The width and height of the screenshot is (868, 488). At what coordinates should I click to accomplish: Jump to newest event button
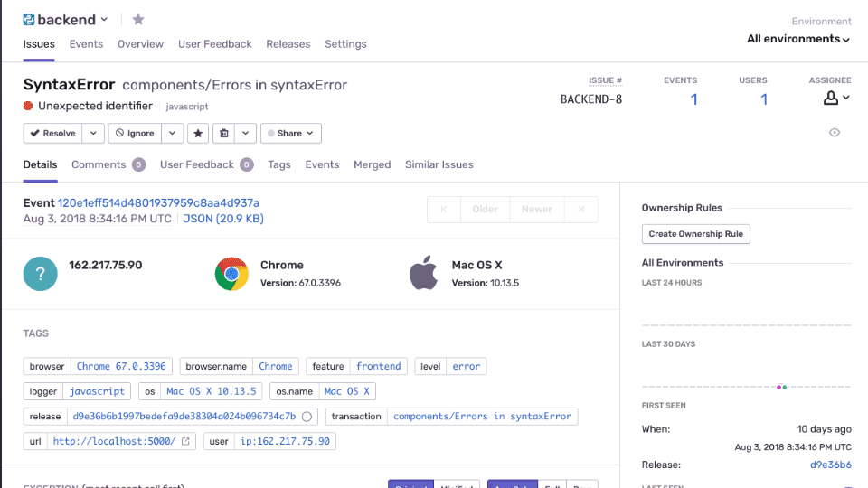pos(580,210)
